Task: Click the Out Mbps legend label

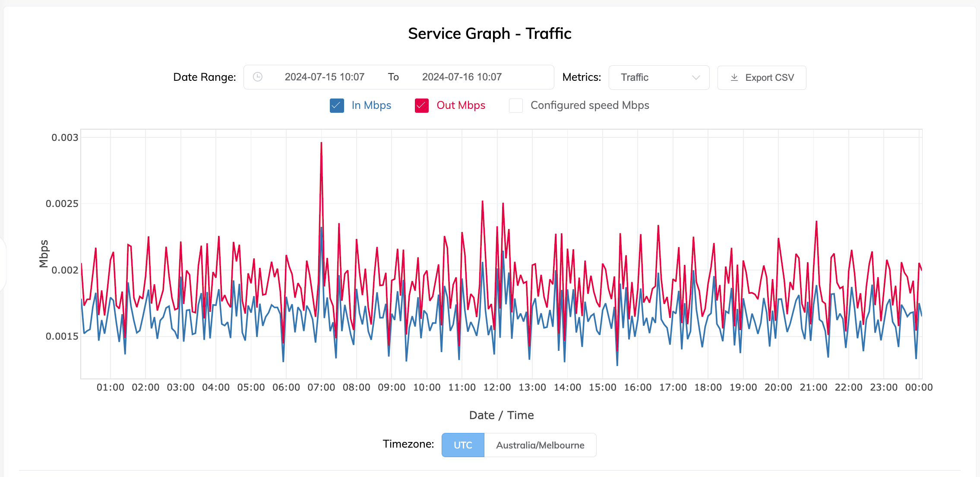Action: point(461,105)
